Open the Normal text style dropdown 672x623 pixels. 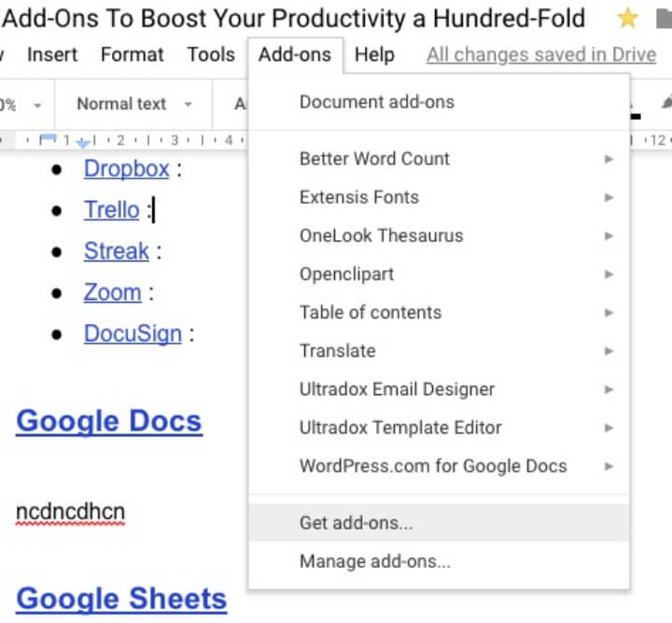[x=133, y=105]
